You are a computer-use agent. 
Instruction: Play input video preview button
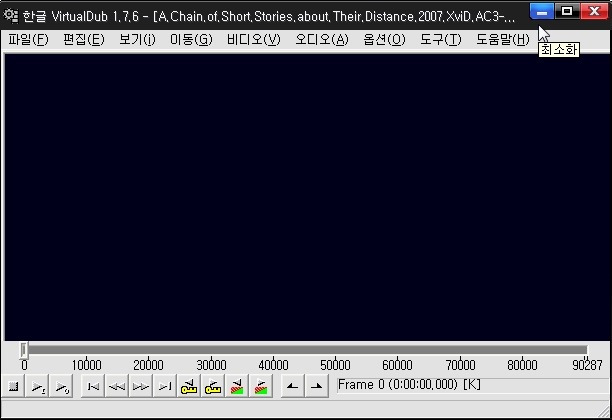coord(38,386)
